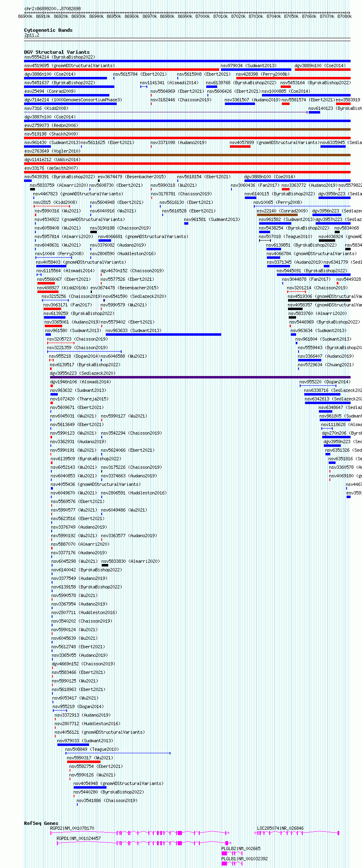Select the DGV Structural Variants track title
The height and width of the screenshot is (868, 362).
coord(57,52)
